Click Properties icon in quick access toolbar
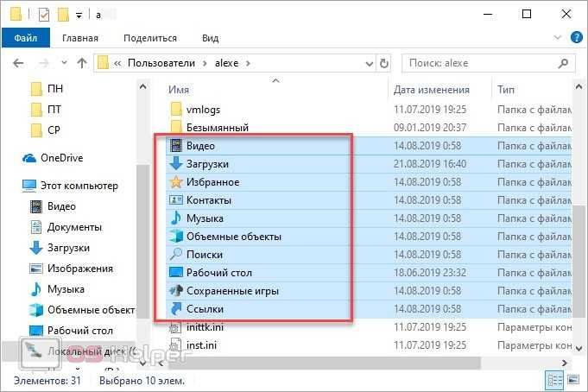The width and height of the screenshot is (588, 392). (44, 15)
